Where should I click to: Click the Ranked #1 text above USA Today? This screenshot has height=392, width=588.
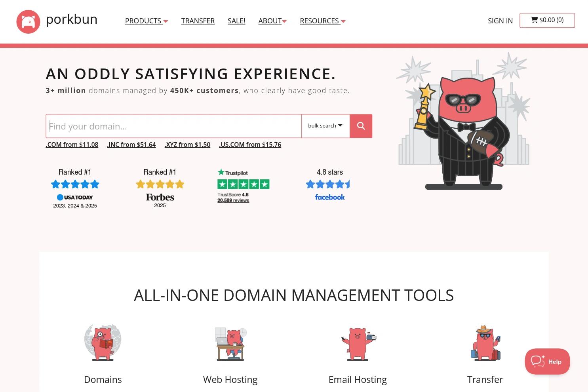75,172
